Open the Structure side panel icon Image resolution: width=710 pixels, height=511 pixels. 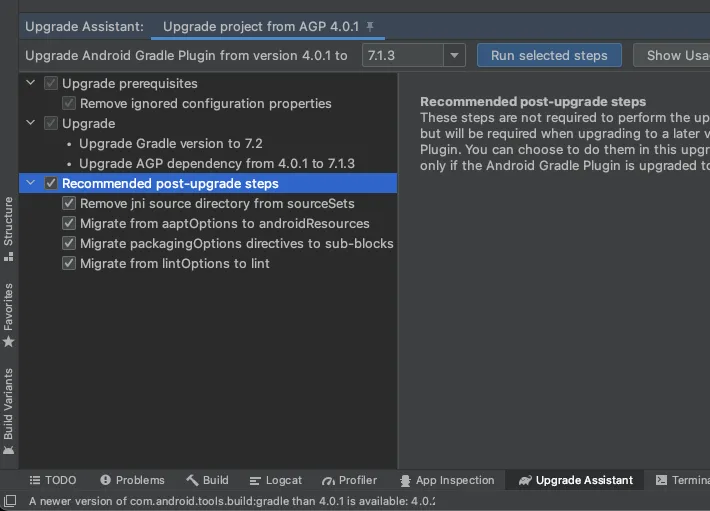point(9,229)
